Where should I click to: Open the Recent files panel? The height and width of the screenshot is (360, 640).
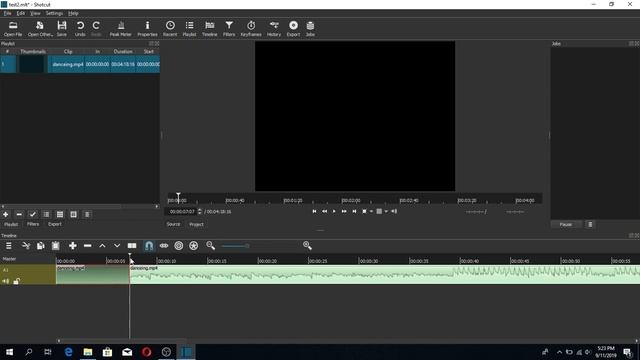[x=170, y=29]
